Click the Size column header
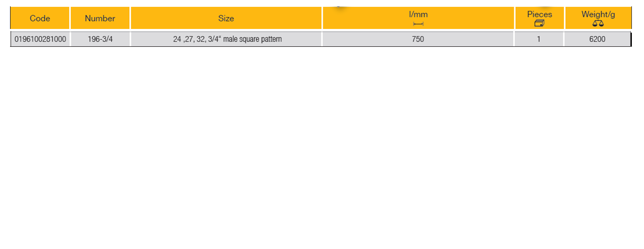The height and width of the screenshot is (249, 644). [226, 18]
